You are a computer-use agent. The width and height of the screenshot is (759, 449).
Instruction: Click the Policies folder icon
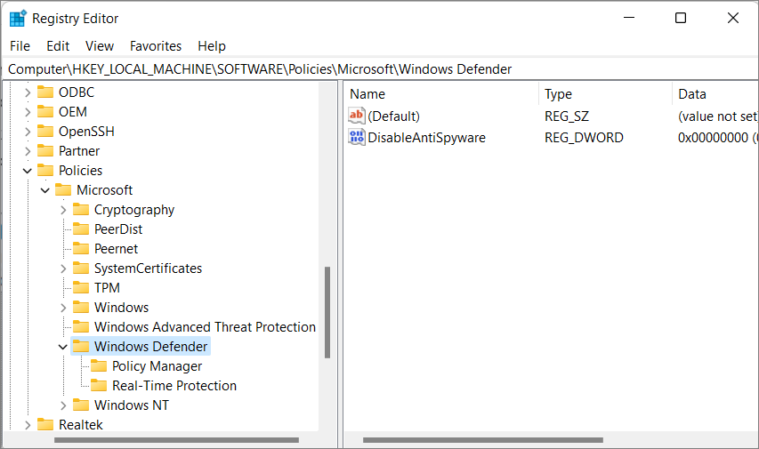(x=45, y=170)
